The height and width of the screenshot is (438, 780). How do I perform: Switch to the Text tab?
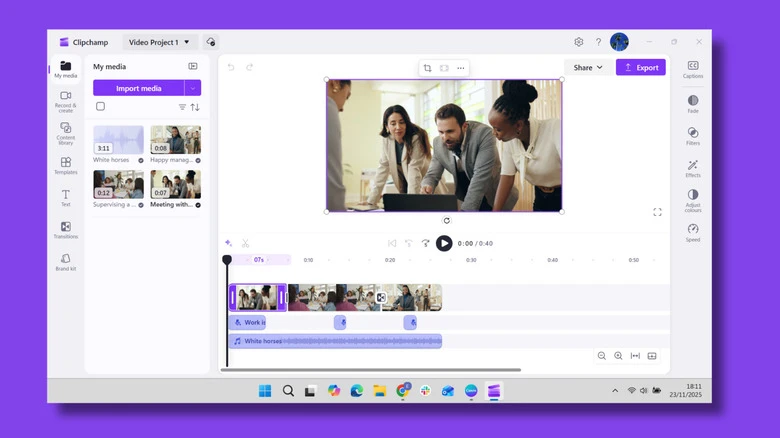tap(66, 198)
